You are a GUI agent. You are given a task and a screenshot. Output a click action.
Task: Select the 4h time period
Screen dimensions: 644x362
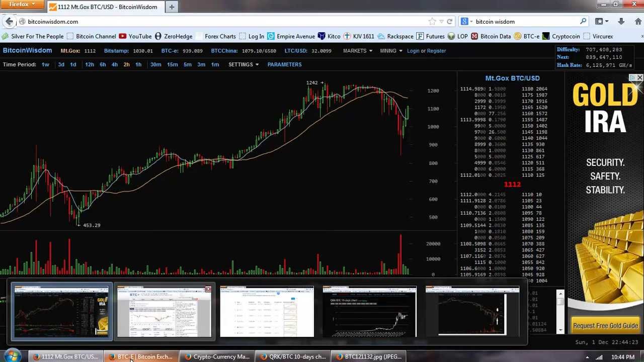(x=115, y=64)
